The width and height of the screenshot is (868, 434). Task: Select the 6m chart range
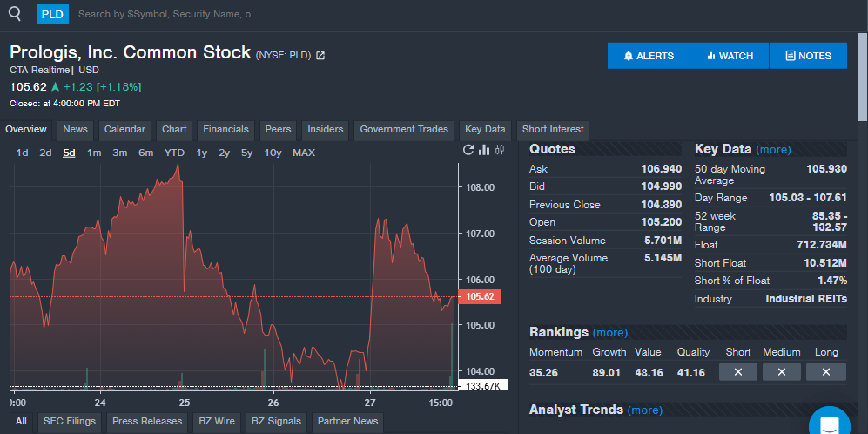[145, 153]
